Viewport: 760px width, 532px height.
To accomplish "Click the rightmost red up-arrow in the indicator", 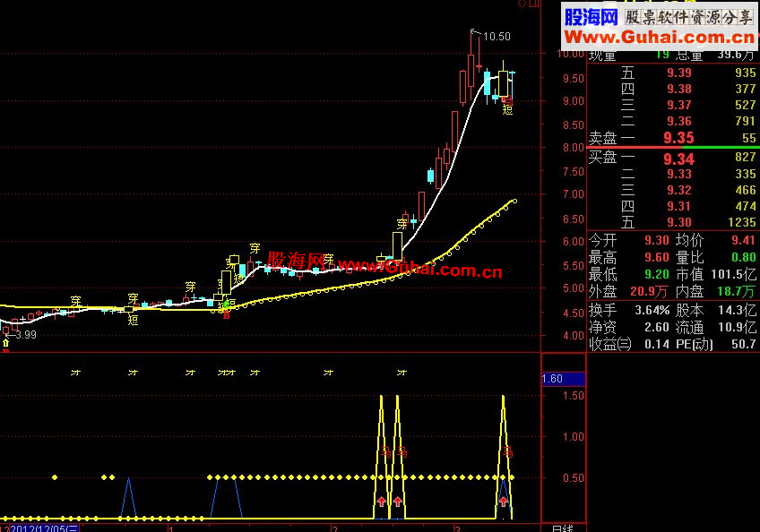I will [504, 502].
